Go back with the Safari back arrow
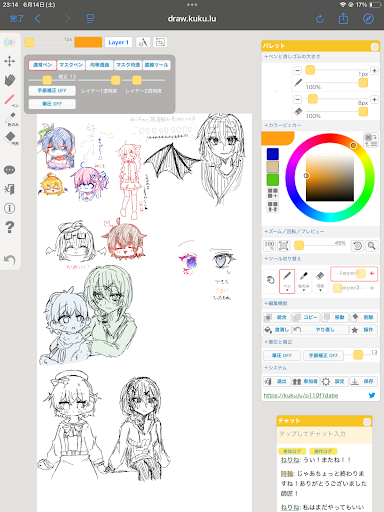This screenshot has height=512, width=384. pos(38,18)
